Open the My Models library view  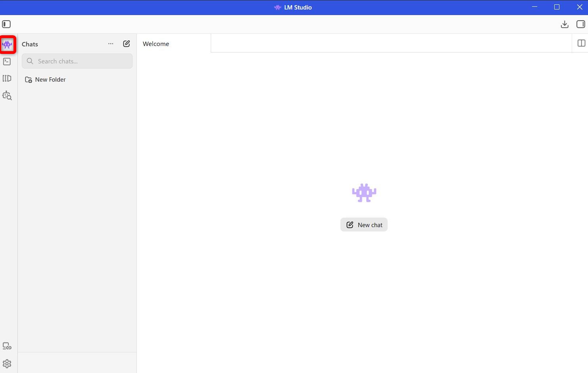coord(7,78)
